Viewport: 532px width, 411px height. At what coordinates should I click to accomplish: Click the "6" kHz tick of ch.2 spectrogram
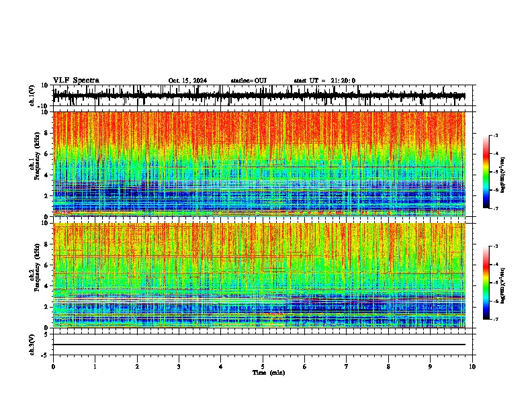[46, 265]
